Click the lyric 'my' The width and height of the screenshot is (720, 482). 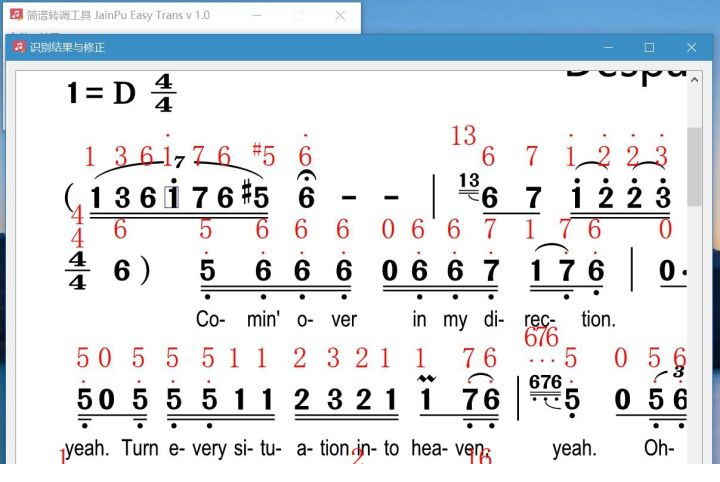455,320
